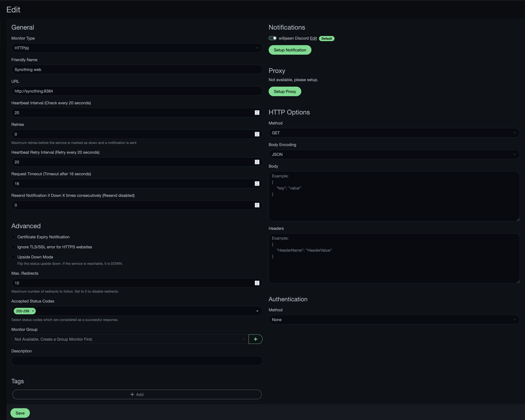Enable Upside Down Mode checkbox
525x420 pixels.
pyautogui.click(x=13, y=257)
